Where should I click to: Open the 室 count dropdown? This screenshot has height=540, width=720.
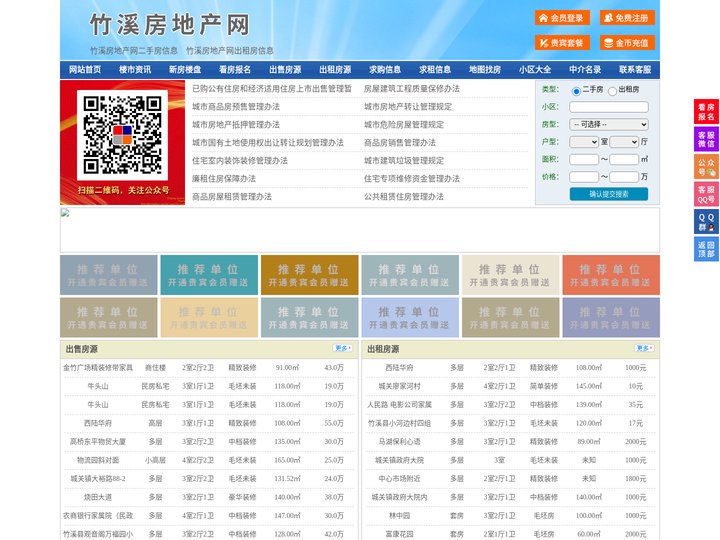(584, 142)
